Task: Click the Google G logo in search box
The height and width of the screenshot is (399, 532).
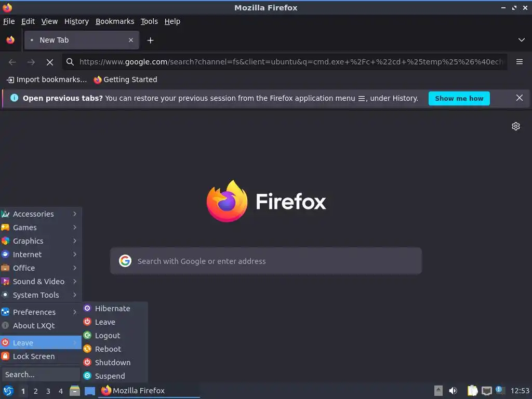Action: (x=125, y=261)
